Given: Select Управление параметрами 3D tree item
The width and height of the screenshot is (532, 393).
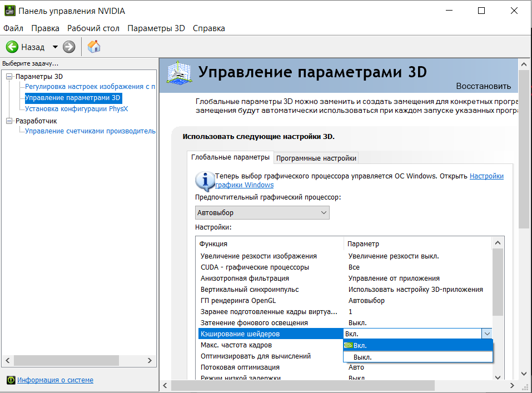Looking at the screenshot, I should [73, 98].
